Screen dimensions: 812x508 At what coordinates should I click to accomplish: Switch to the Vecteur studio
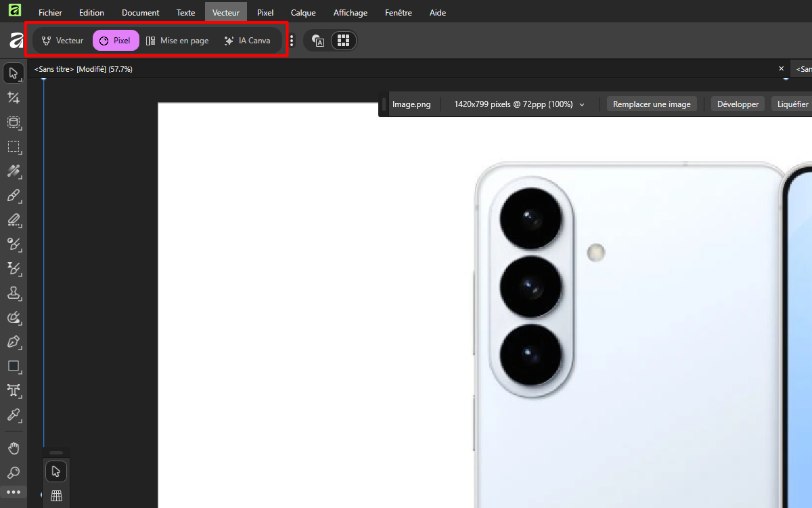(62, 41)
